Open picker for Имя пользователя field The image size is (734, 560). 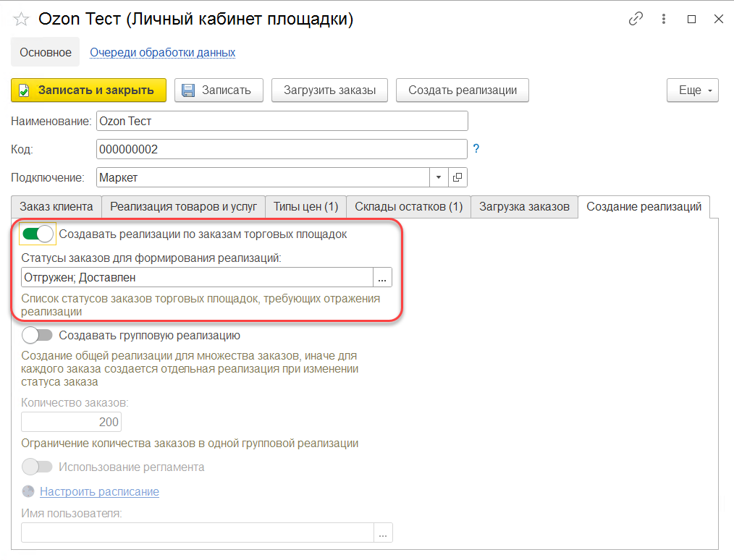[x=383, y=533]
